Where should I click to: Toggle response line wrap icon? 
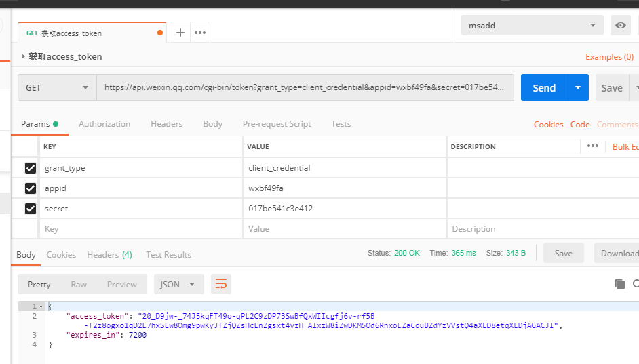221,284
